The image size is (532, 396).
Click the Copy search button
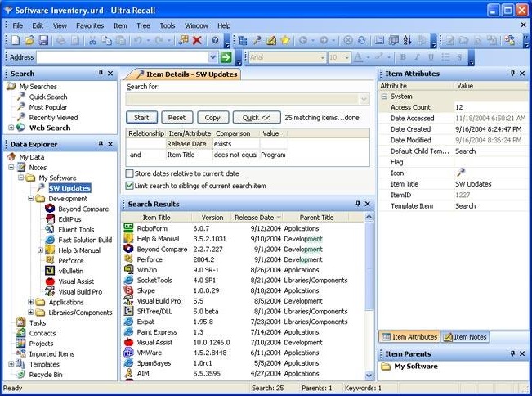[212, 118]
